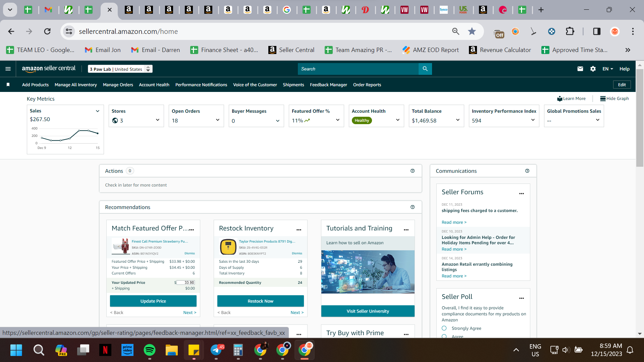The width and height of the screenshot is (644, 362).
Task: Go to Manage Orders in the navigation bar
Action: 118,85
